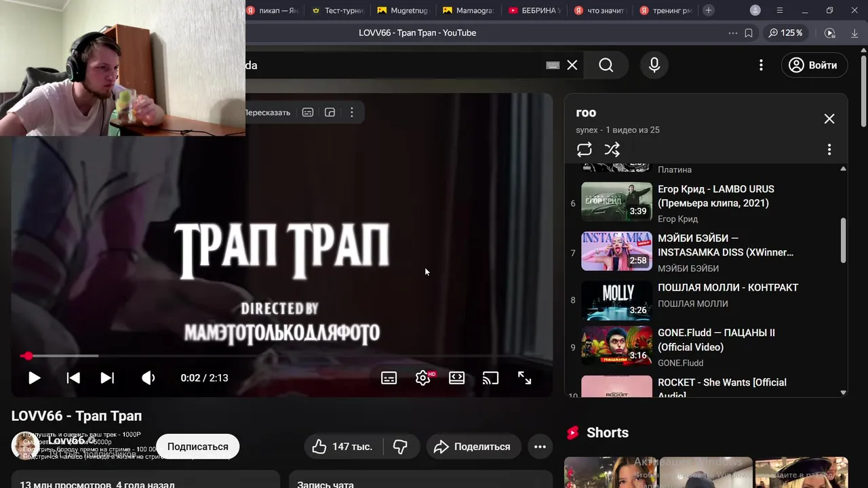868x488 pixels.
Task: Bookmark this page in the address bar
Action: (x=749, y=33)
